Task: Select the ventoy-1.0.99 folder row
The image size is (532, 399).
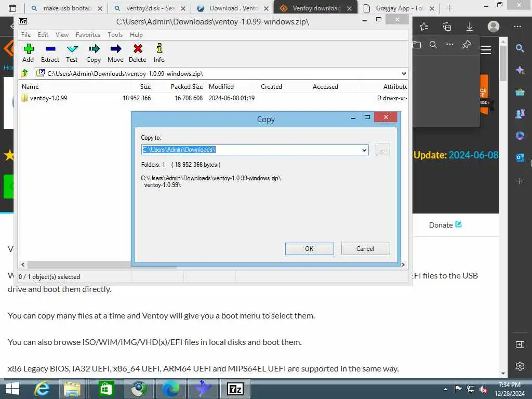Action: 214,98
